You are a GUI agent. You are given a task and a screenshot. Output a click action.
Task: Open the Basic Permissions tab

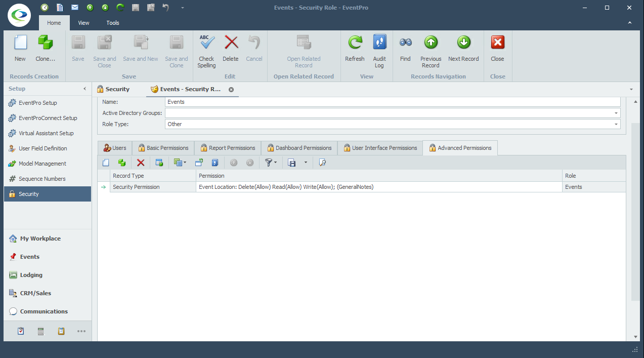163,148
